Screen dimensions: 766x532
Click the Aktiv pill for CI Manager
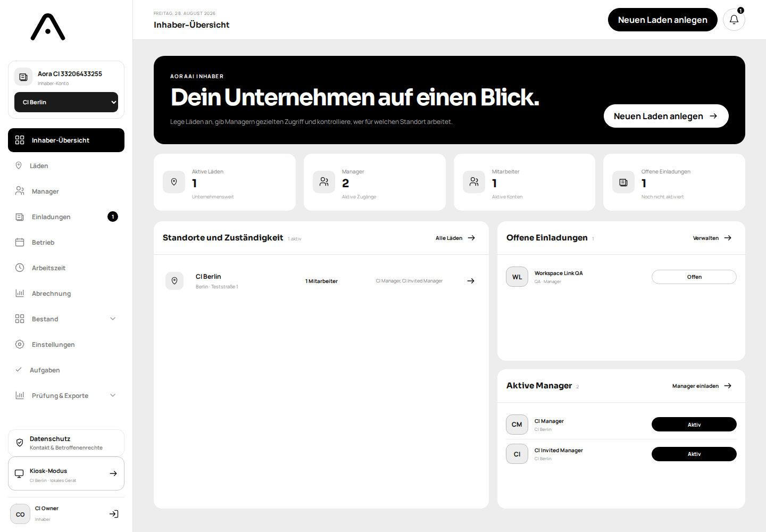pyautogui.click(x=694, y=425)
